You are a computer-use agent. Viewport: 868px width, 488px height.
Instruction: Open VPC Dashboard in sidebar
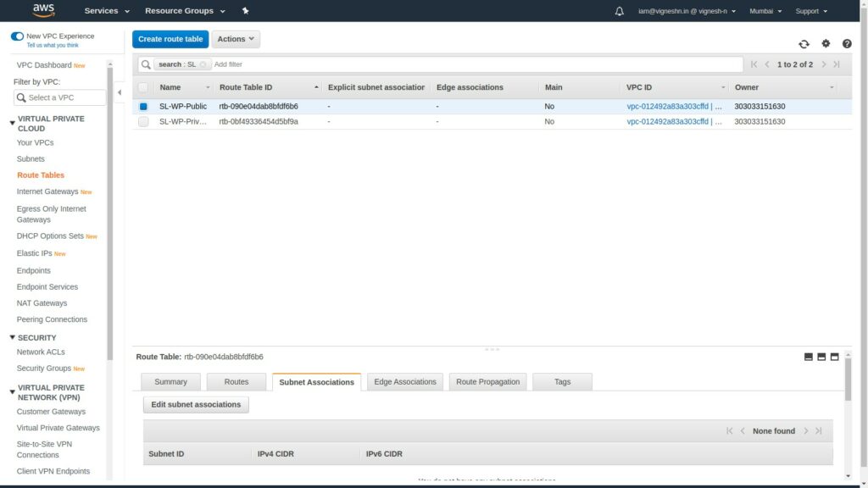click(44, 65)
